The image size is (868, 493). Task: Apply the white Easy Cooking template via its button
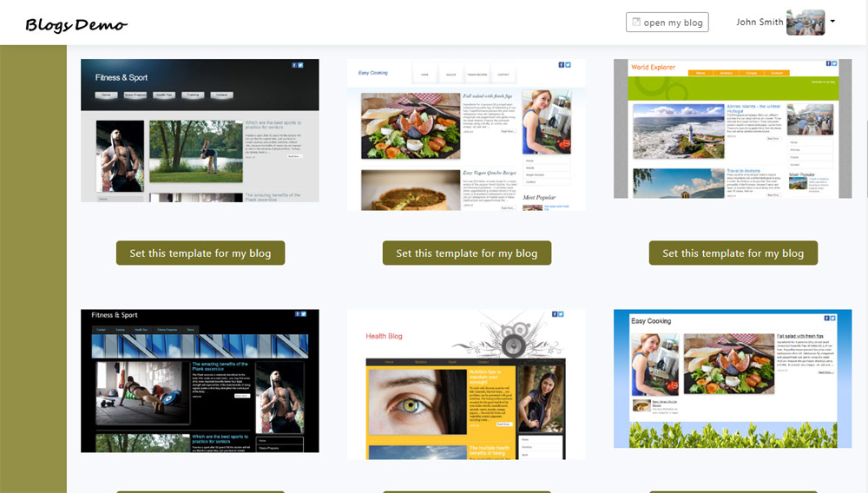466,253
